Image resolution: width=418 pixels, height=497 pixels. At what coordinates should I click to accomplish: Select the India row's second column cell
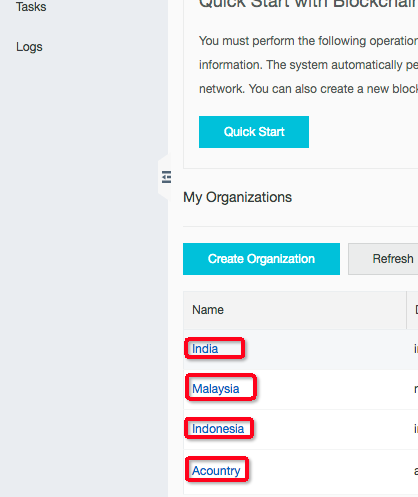(416, 349)
